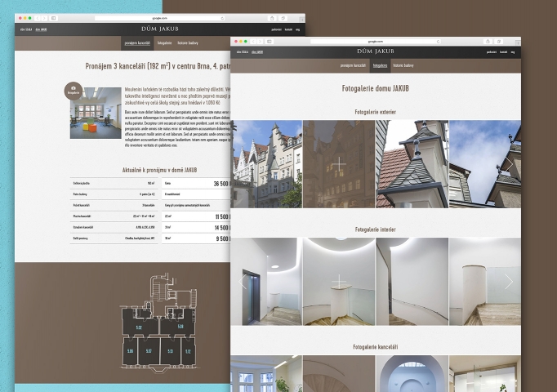The height and width of the screenshot is (392, 557).
Task: Enlarge the hovered exterior photo via its plus icon
Action: (x=339, y=164)
